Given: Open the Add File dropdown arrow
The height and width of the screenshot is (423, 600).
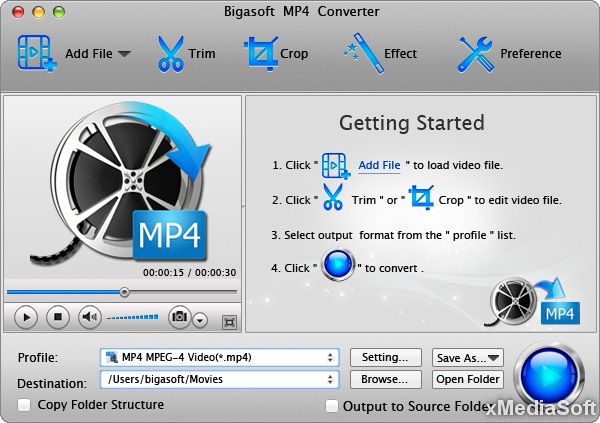Looking at the screenshot, I should (124, 54).
